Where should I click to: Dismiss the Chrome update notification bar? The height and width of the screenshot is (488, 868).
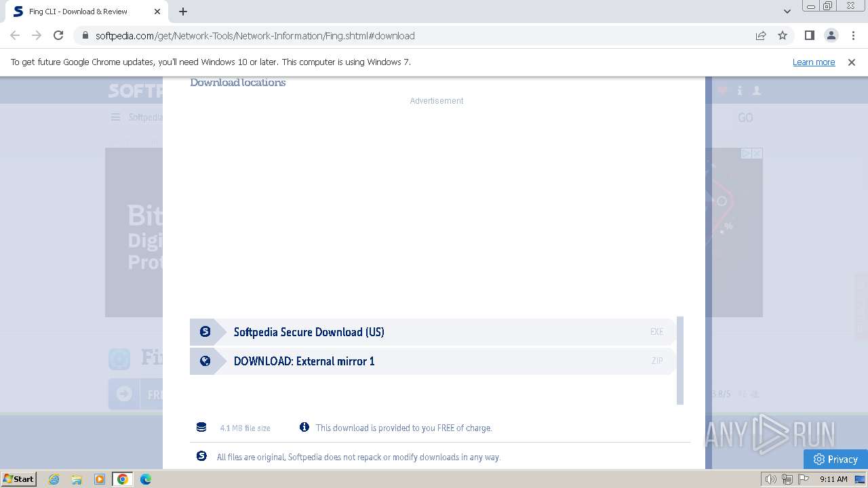(852, 62)
